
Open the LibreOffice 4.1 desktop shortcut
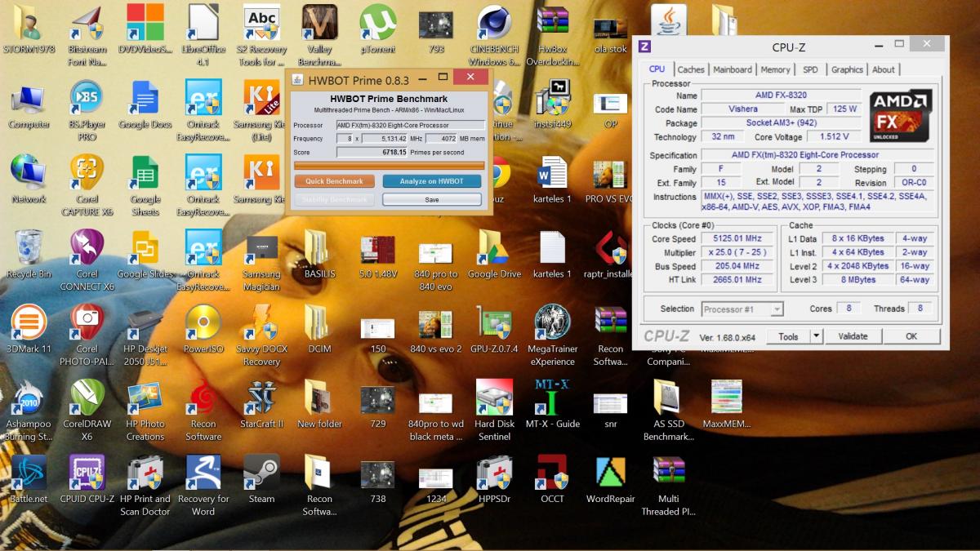203,23
